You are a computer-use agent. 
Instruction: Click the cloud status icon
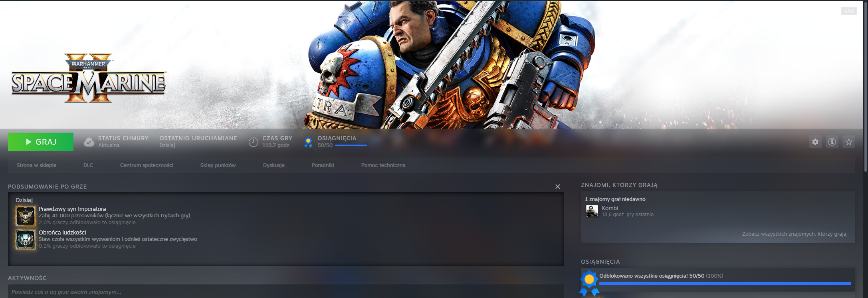(89, 142)
